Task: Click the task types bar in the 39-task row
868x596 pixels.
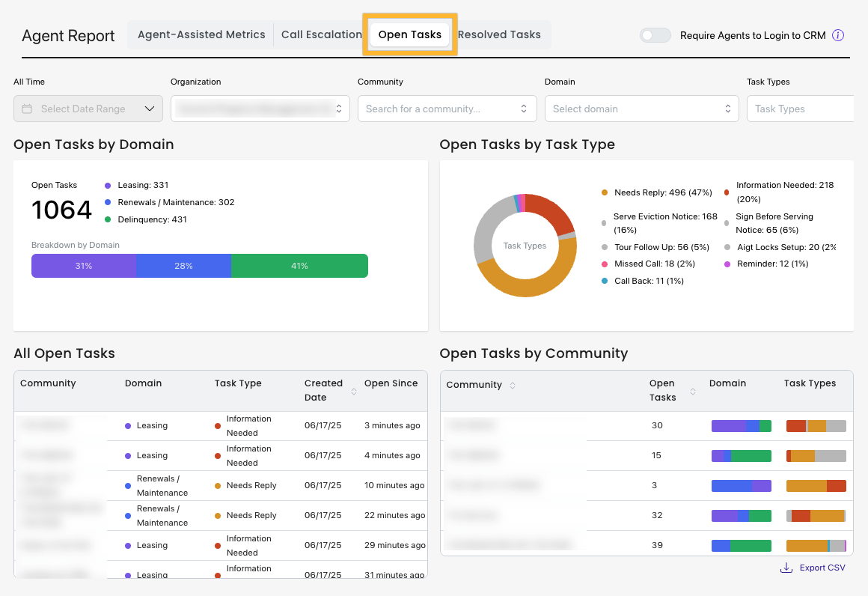Action: pos(816,546)
